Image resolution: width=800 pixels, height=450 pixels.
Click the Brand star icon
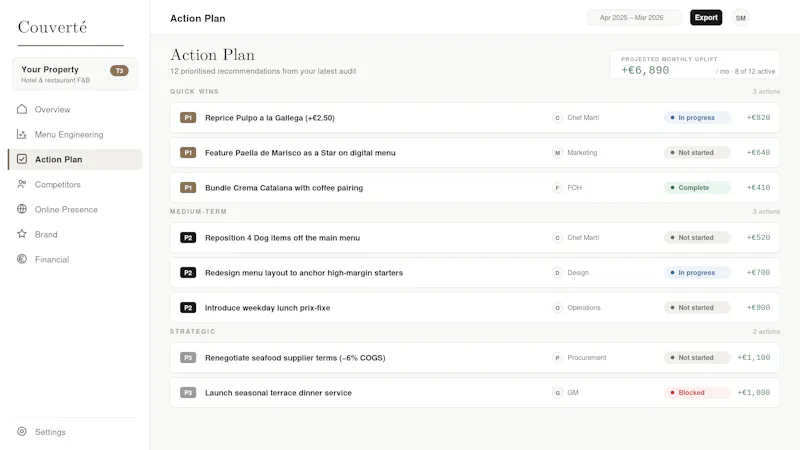pos(22,234)
